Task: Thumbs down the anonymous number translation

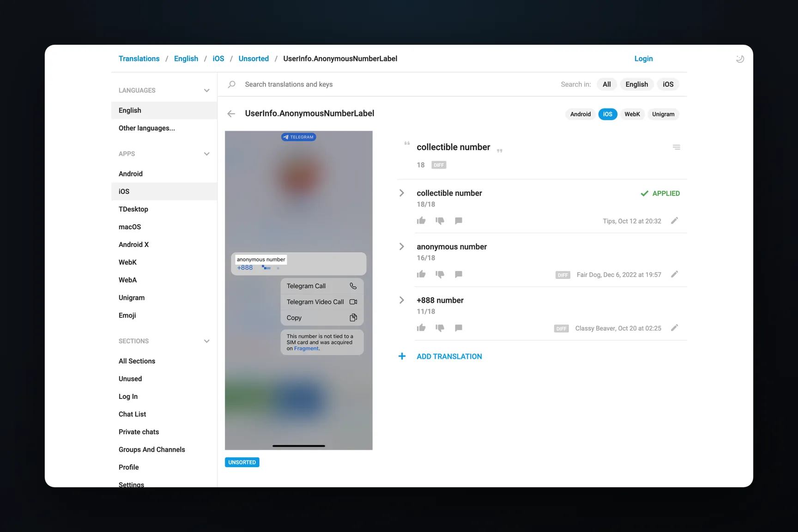Action: (440, 274)
